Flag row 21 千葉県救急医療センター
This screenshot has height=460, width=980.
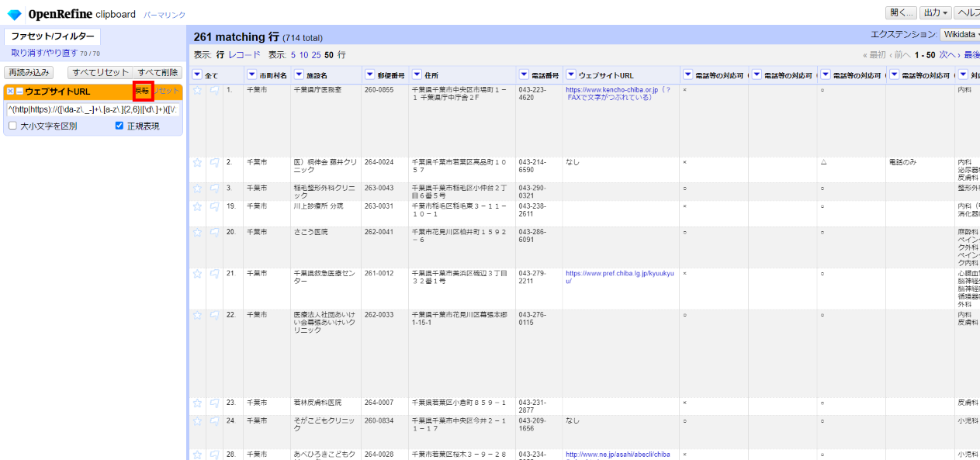(x=215, y=274)
